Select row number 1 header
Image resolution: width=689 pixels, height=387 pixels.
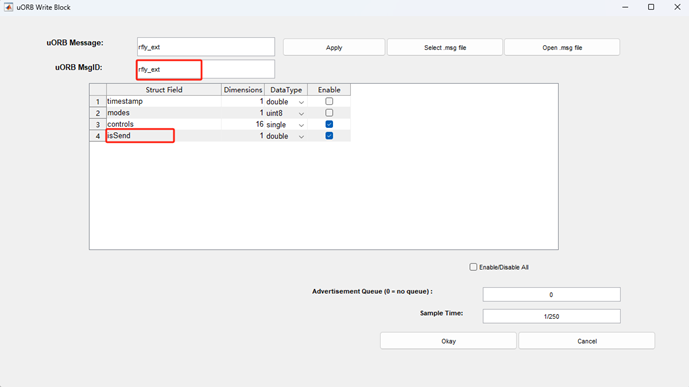(x=98, y=101)
